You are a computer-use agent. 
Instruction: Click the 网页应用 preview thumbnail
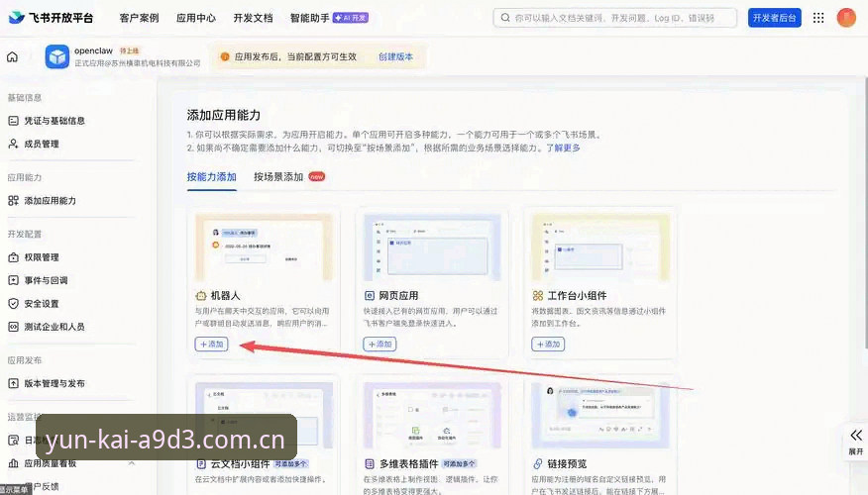pyautogui.click(x=432, y=247)
